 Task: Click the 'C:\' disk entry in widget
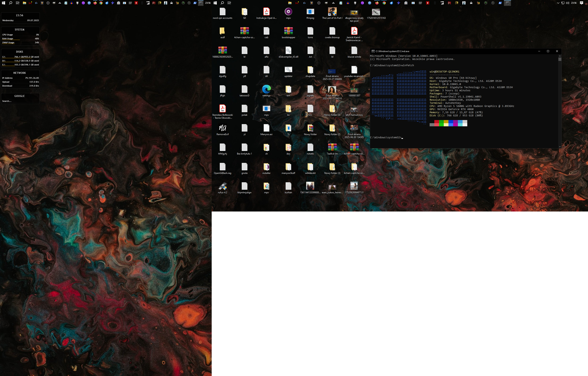(x=20, y=57)
